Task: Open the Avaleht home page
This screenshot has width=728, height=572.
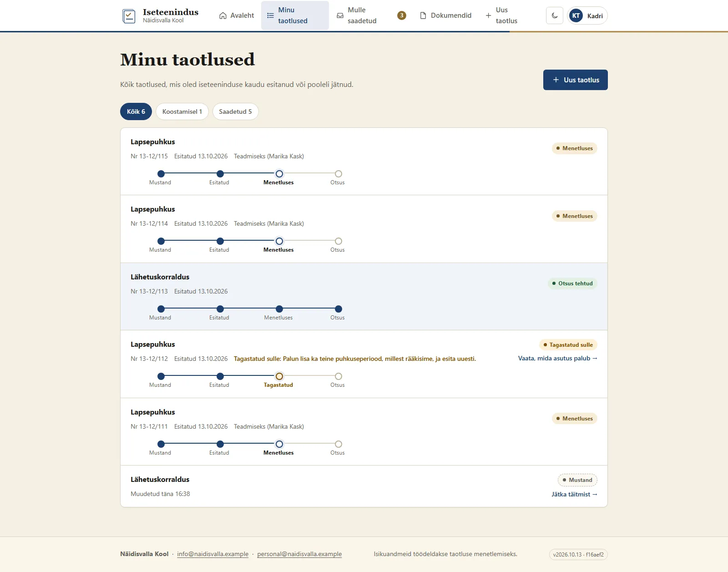Action: tap(237, 15)
